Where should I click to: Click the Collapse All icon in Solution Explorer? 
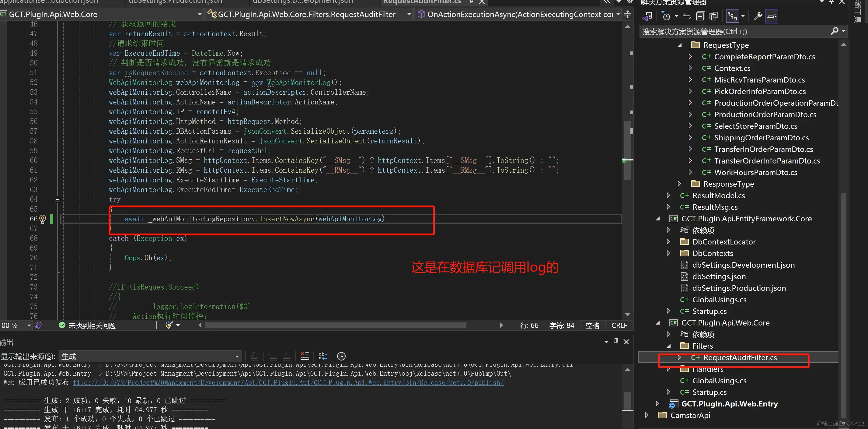coord(700,16)
